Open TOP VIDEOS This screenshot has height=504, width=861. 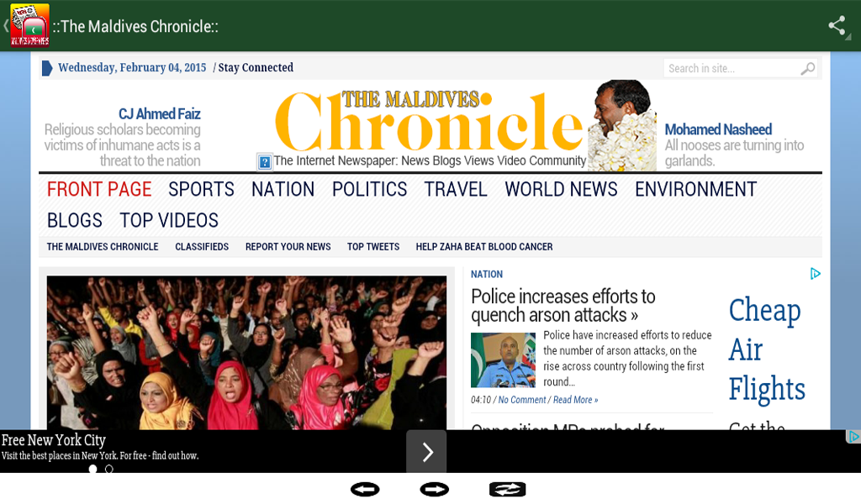[169, 220]
